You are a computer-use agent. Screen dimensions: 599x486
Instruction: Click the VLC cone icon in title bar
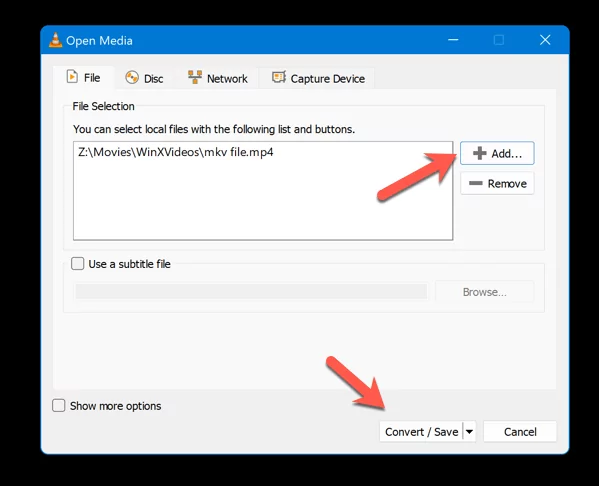pos(55,40)
